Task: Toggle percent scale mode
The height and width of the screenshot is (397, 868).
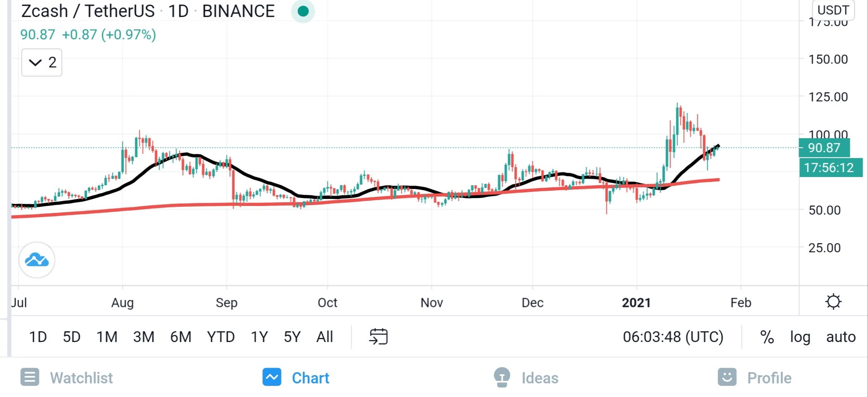Action: [767, 337]
